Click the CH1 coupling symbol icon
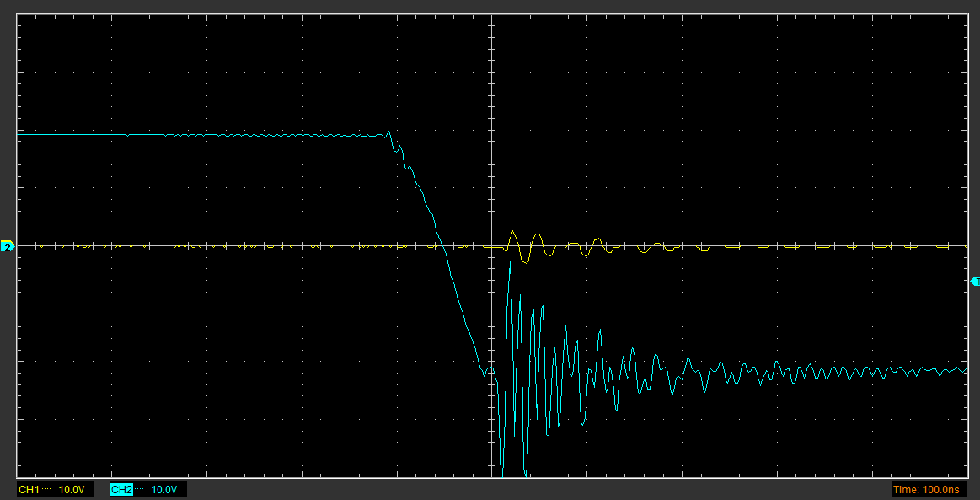 click(x=47, y=490)
